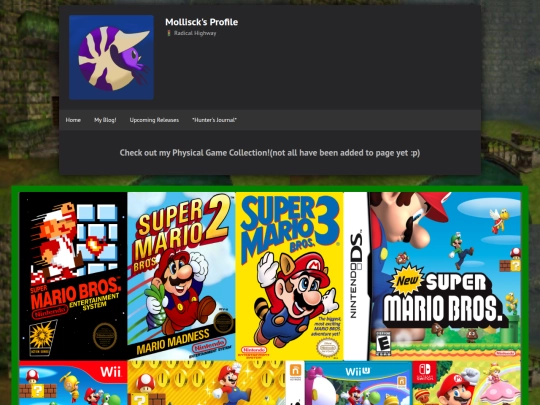This screenshot has height=405, width=540.
Task: Open the Wii game cover thumbnail
Action: click(73, 383)
